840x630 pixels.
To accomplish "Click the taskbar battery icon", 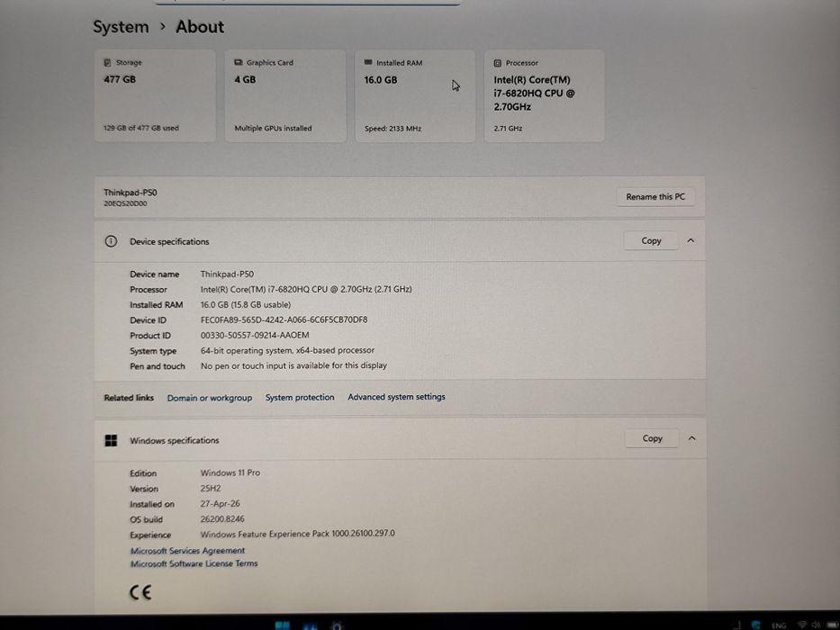I will point(831,625).
